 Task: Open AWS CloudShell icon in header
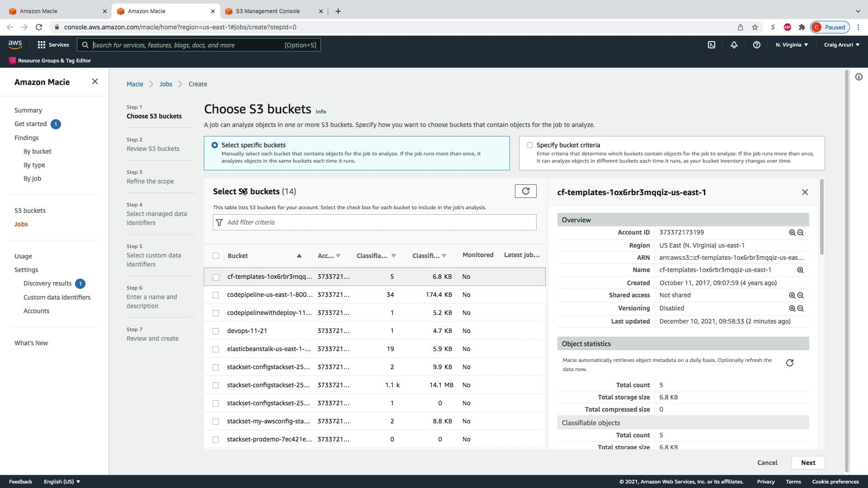(x=712, y=45)
